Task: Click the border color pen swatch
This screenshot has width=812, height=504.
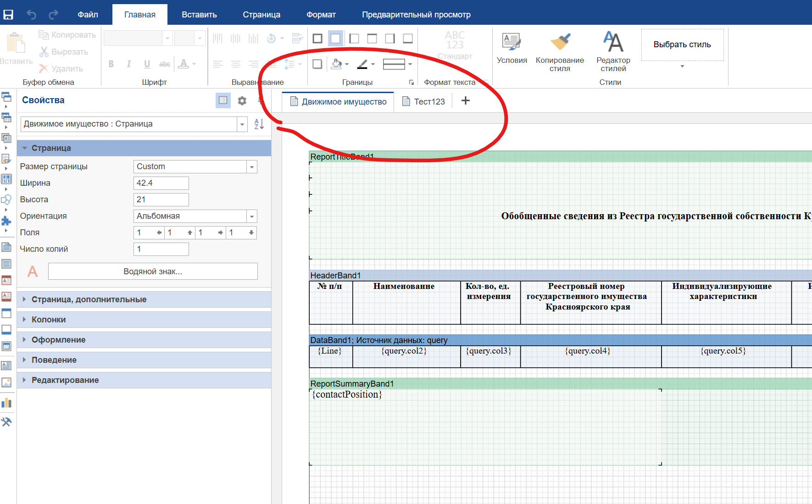Action: point(362,64)
